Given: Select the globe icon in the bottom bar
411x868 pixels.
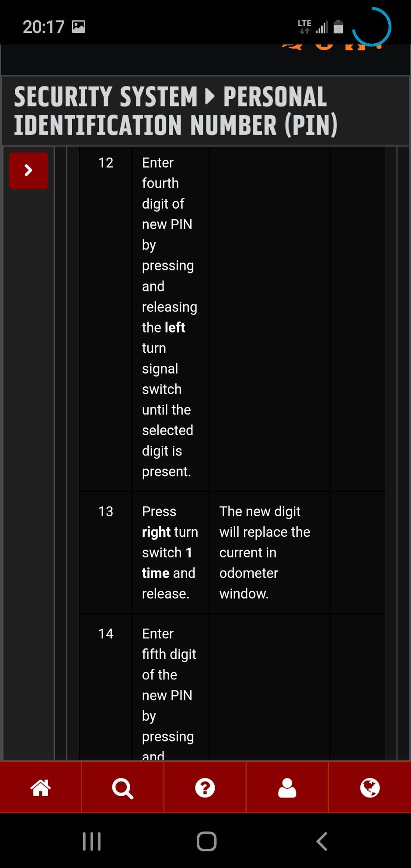Looking at the screenshot, I should 369,788.
